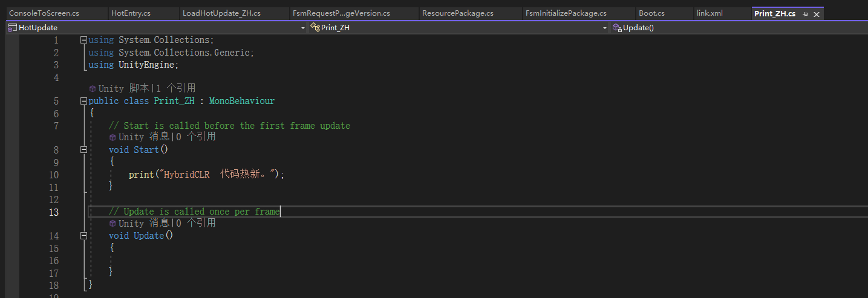The image size is (868, 298).
Task: Close the Print_ZH.cs tab
Action: pyautogui.click(x=815, y=13)
